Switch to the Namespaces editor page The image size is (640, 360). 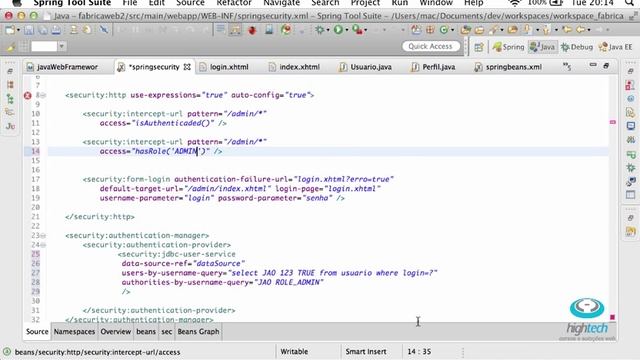(x=74, y=332)
